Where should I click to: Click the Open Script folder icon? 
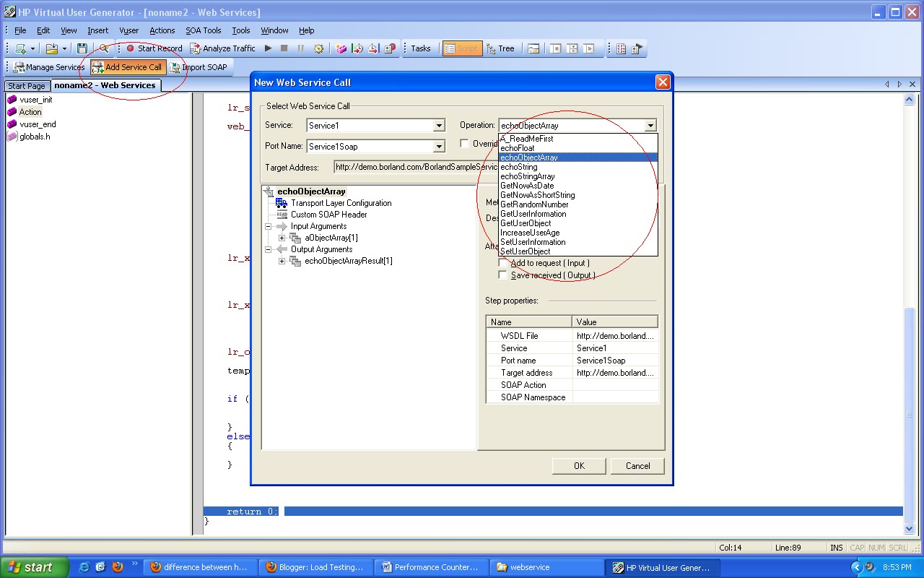[51, 48]
